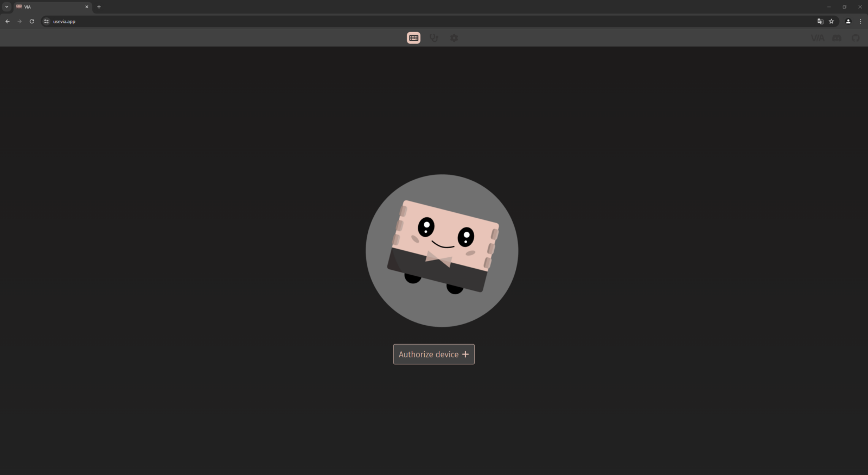Restore down the browser window
The width and height of the screenshot is (868, 475).
(844, 7)
